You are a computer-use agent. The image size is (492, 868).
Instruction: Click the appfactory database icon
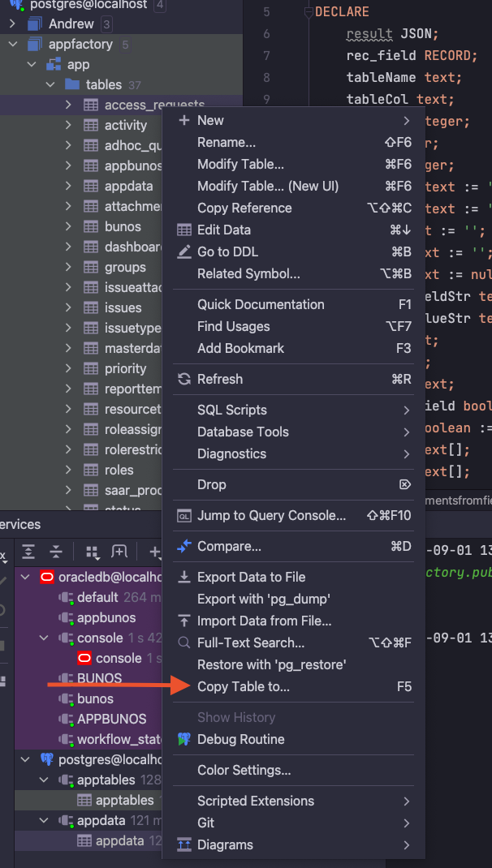pos(35,45)
